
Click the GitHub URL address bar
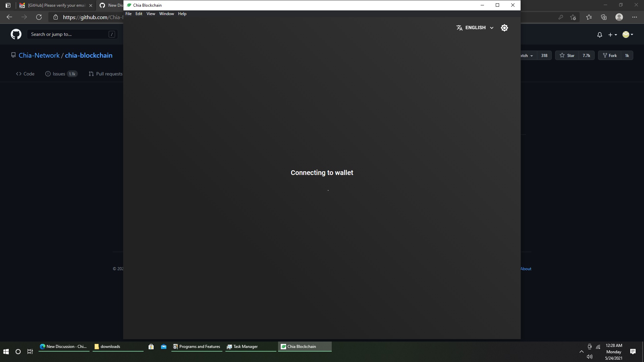tap(93, 17)
